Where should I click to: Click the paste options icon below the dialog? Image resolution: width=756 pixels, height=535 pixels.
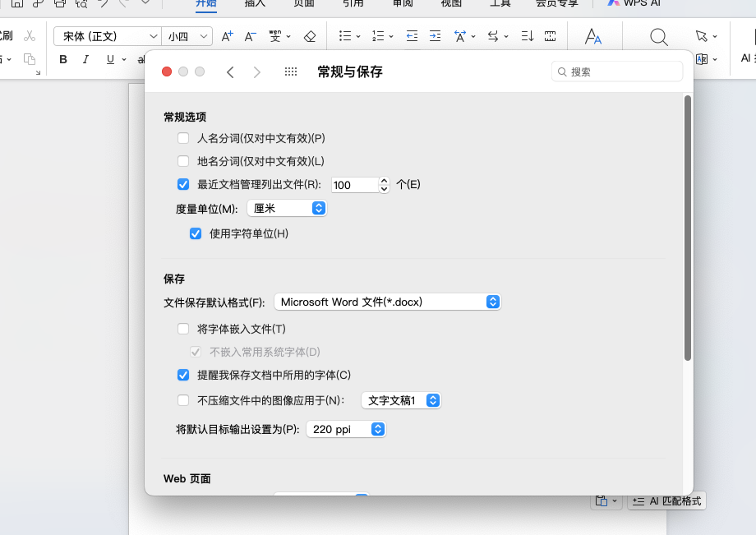pos(602,501)
